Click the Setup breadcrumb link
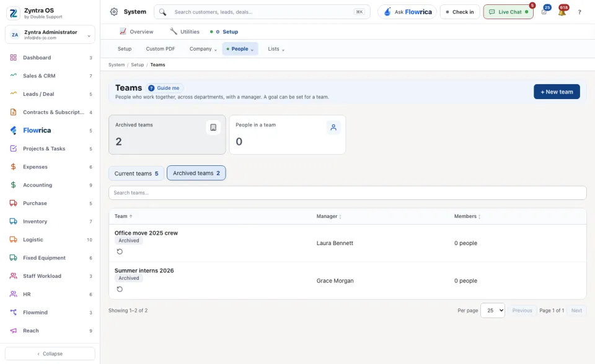This screenshot has width=595, height=364. click(138, 65)
